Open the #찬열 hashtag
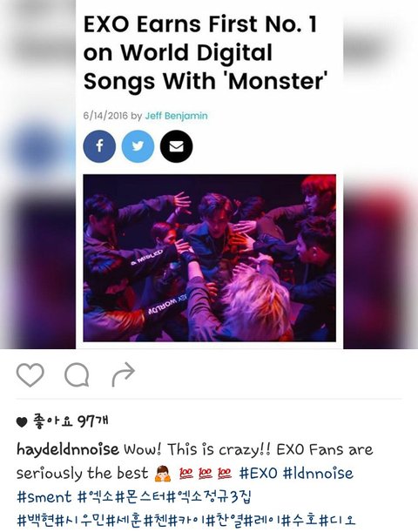 [x=226, y=520]
